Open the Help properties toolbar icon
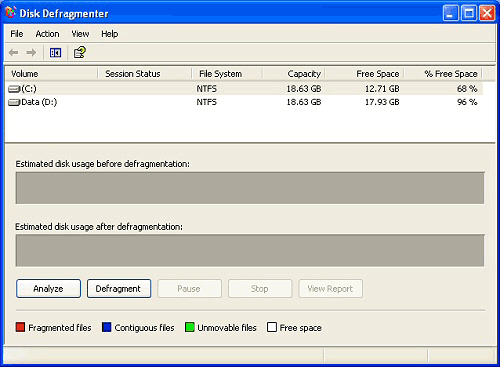Screen dimensions: 500x367 [80, 52]
